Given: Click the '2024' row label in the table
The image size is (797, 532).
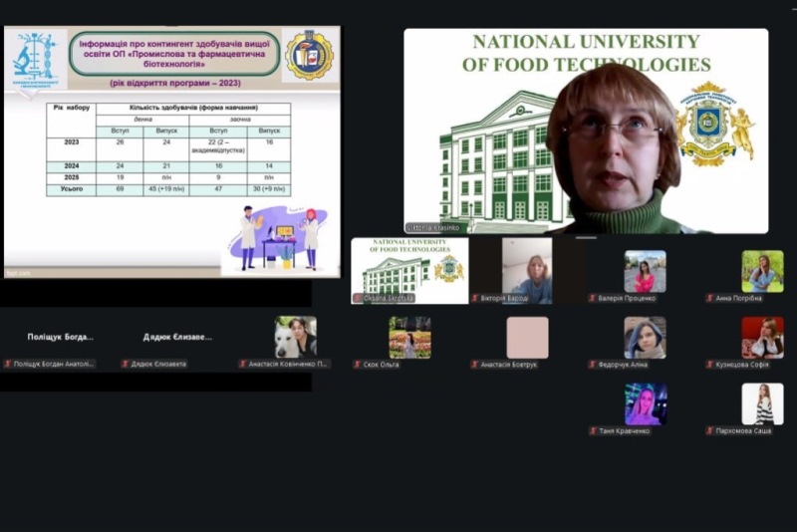Looking at the screenshot, I should pyautogui.click(x=72, y=166).
